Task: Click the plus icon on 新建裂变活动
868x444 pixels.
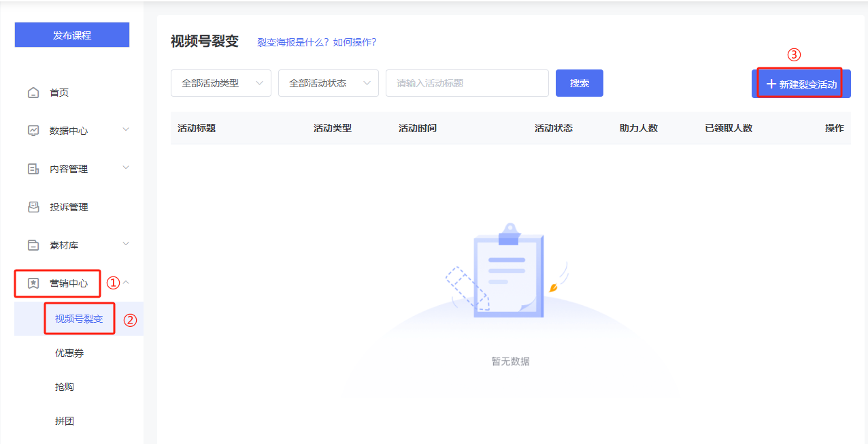Action: pyautogui.click(x=771, y=84)
